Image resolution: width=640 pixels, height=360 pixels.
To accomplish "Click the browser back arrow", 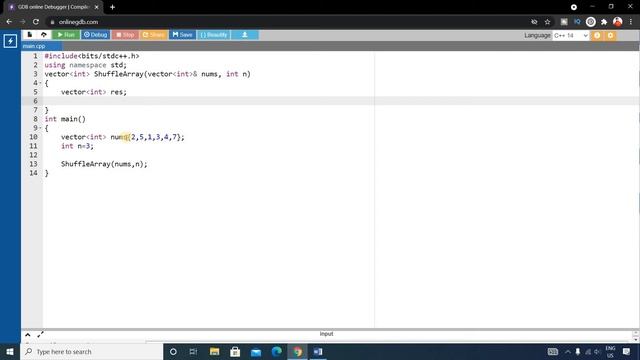I will 9,22.
